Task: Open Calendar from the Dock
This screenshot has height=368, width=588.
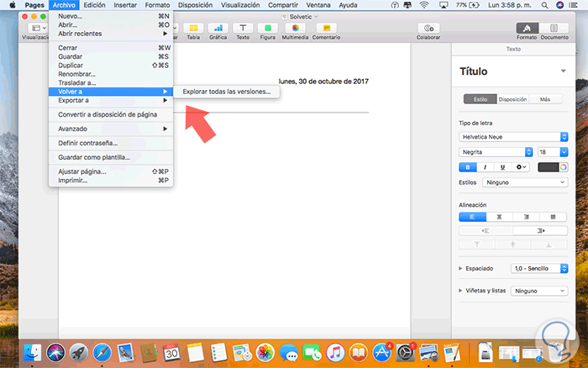Action: tap(171, 353)
